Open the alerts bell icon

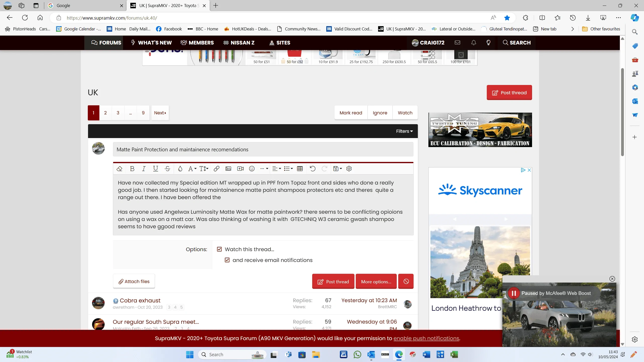(x=473, y=42)
